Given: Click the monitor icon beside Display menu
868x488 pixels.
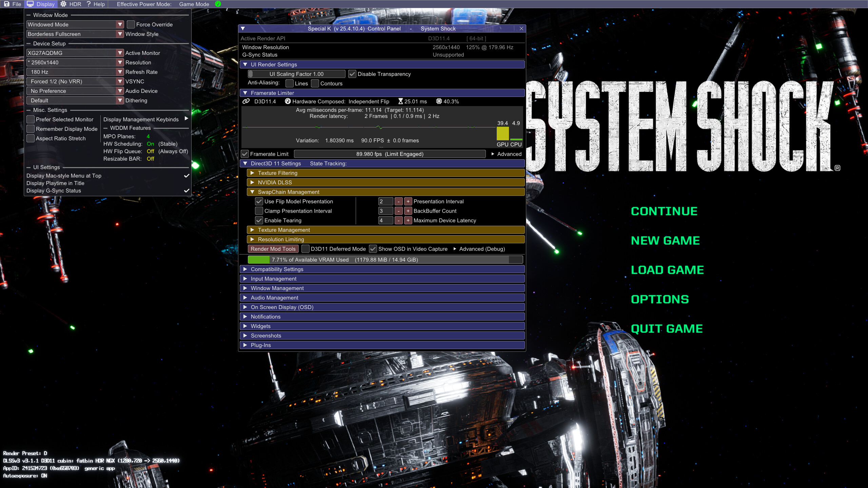Looking at the screenshot, I should pyautogui.click(x=31, y=4).
